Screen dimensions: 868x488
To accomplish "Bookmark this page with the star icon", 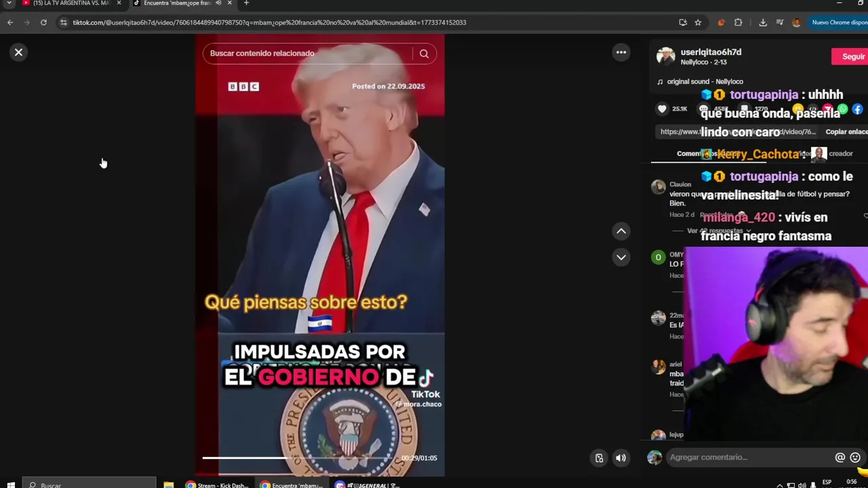I will [698, 22].
